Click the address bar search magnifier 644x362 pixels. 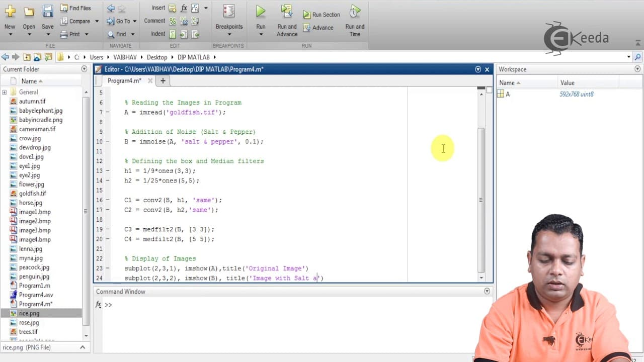638,57
